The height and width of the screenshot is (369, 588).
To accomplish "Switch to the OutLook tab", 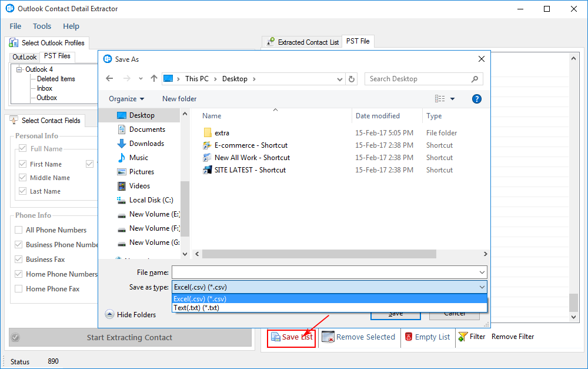I will coord(24,57).
